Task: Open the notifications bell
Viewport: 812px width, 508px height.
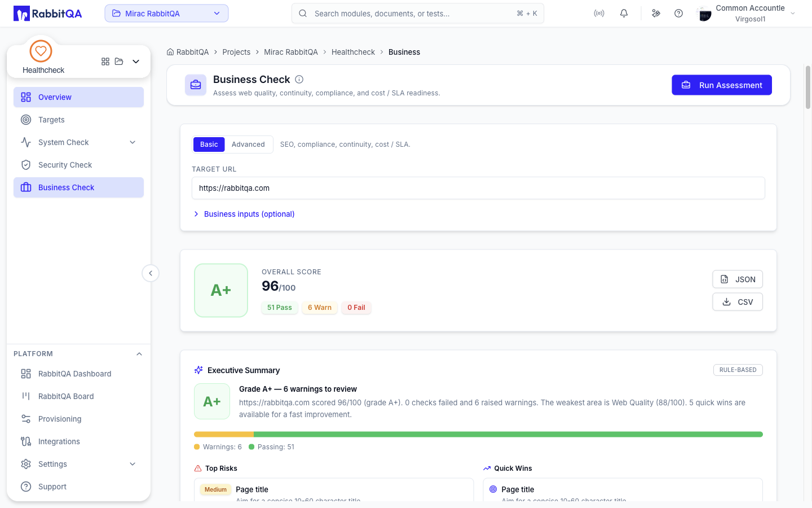Action: (x=624, y=14)
